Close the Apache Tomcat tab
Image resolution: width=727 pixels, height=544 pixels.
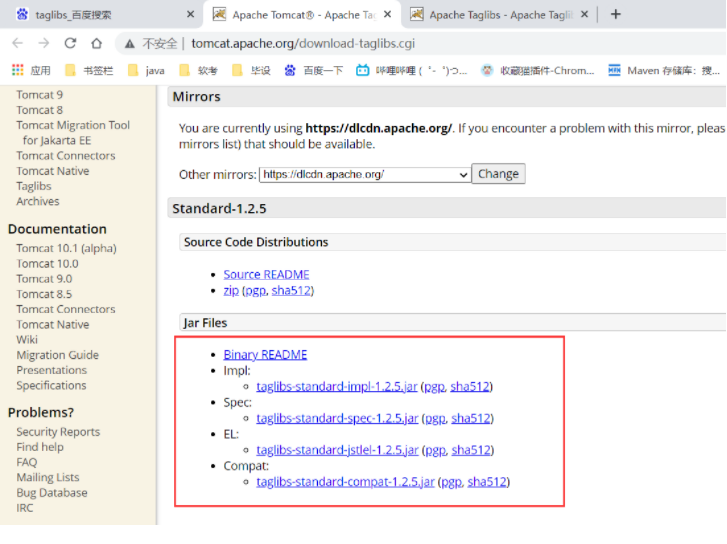tap(388, 14)
